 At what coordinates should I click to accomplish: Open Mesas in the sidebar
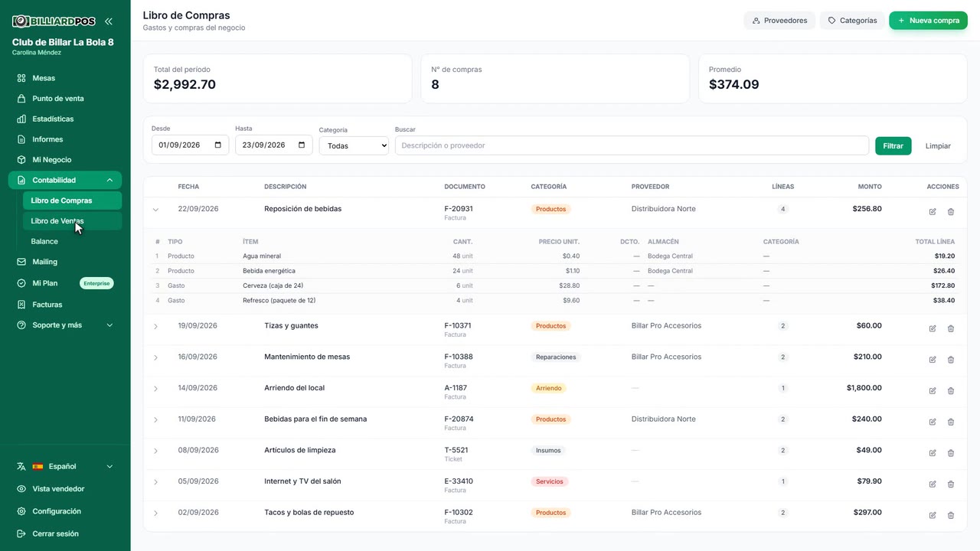65,78
